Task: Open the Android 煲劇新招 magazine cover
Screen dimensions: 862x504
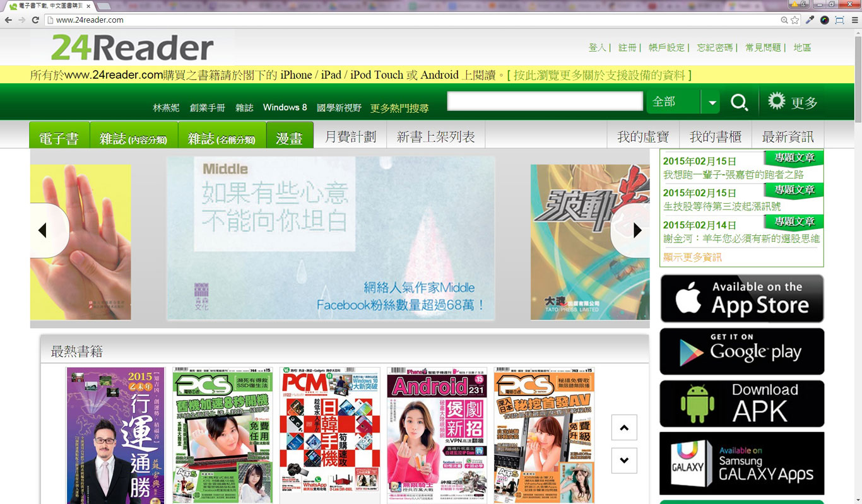Action: 437,435
